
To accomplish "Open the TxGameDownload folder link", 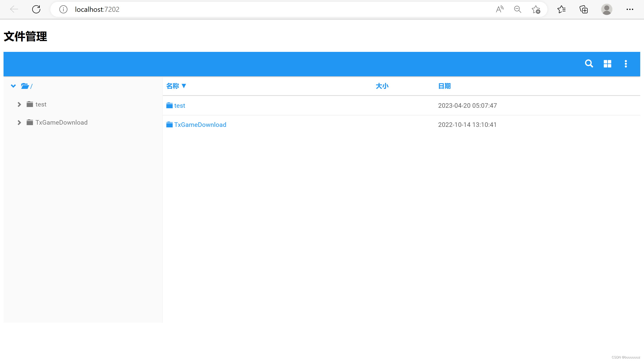I will click(x=200, y=125).
